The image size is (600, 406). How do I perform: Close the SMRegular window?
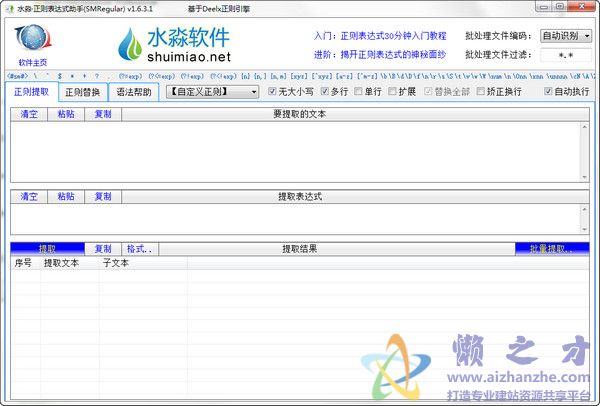click(581, 6)
